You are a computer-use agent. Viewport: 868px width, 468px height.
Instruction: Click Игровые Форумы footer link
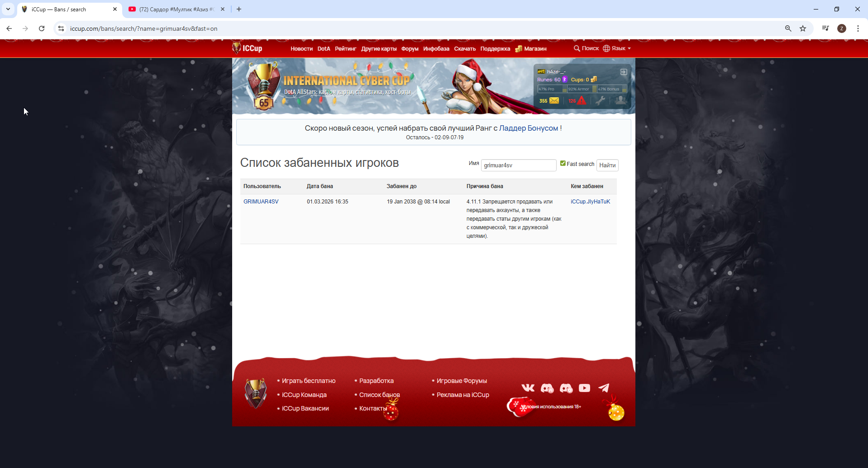pos(462,381)
